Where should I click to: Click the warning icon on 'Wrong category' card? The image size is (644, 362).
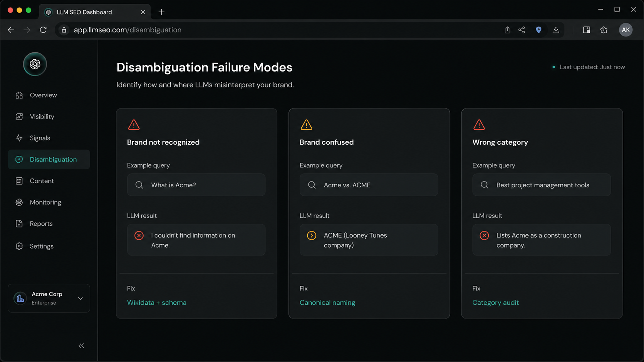pos(479,125)
